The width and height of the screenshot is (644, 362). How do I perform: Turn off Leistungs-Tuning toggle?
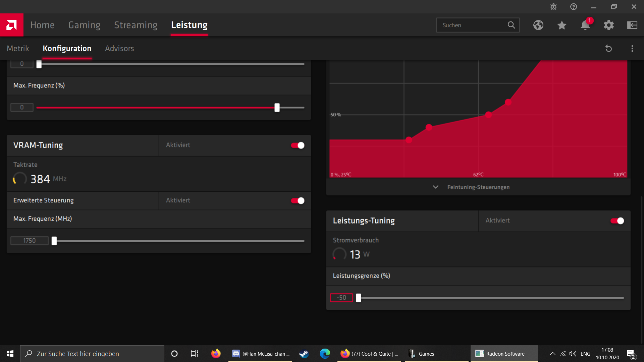point(617,221)
